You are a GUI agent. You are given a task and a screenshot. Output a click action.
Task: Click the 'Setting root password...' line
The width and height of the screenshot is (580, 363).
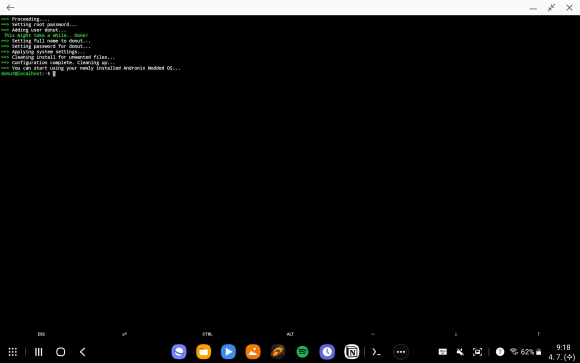click(x=39, y=24)
